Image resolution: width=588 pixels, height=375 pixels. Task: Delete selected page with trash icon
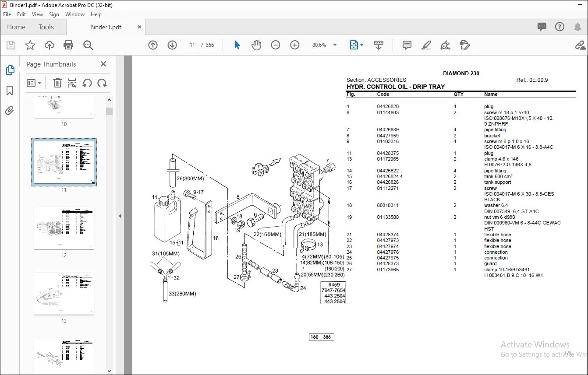coord(57,83)
